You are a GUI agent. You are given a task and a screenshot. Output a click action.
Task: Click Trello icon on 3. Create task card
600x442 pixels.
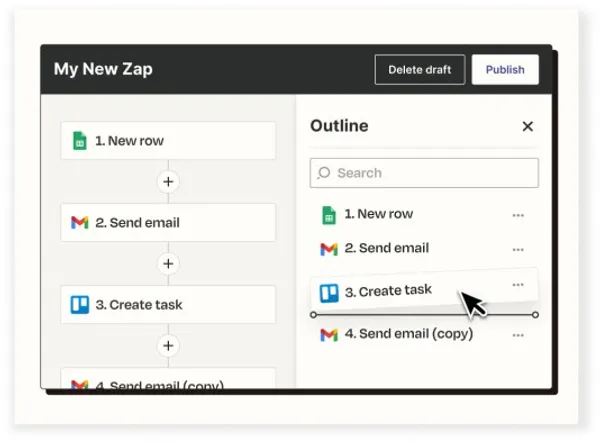click(80, 305)
